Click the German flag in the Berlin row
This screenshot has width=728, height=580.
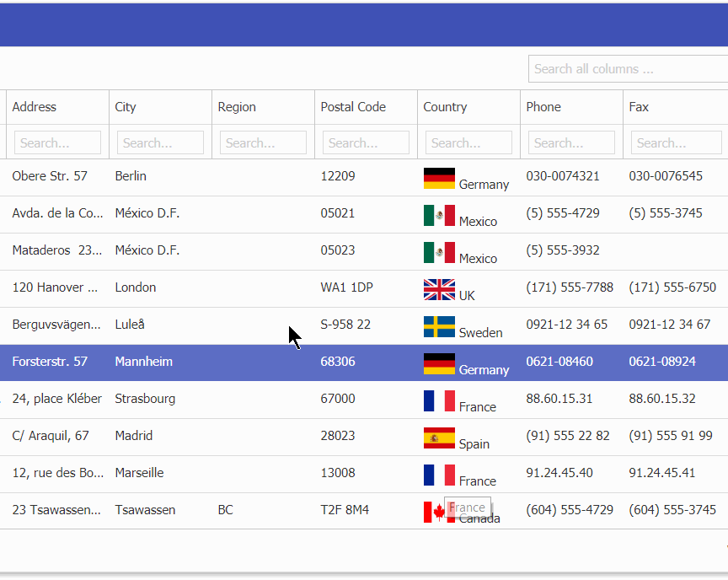point(439,178)
